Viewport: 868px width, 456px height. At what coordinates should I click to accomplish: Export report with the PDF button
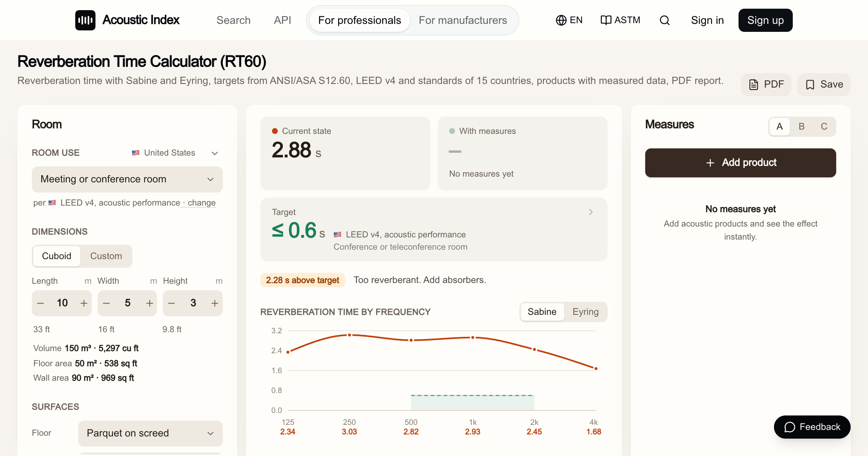766,84
